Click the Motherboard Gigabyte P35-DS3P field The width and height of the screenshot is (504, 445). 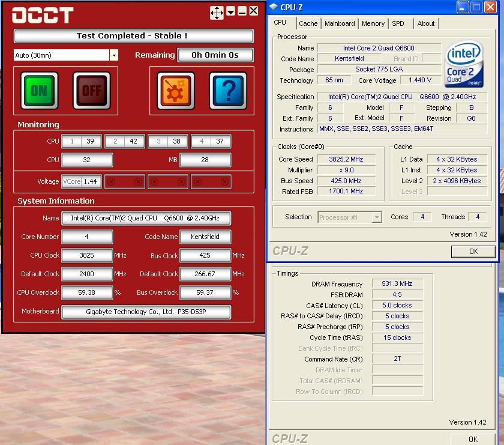(146, 312)
